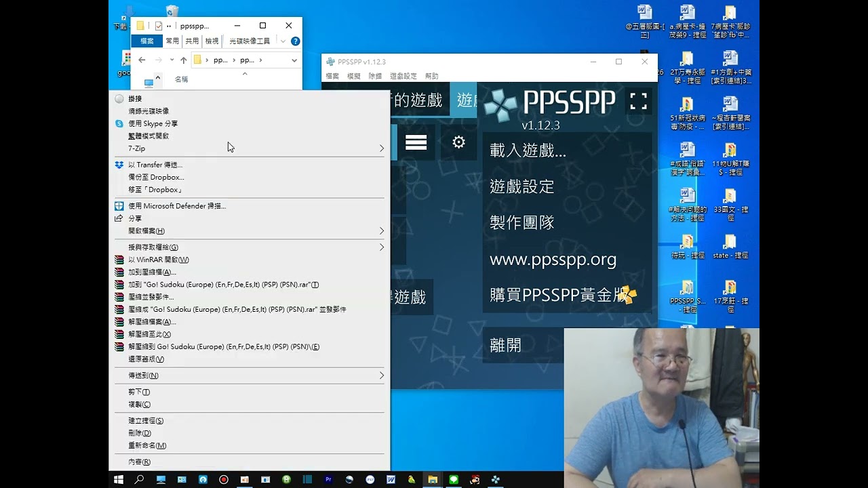Click the 名稱 column header in Explorer
Screen dimensions: 868x488
tap(181, 79)
